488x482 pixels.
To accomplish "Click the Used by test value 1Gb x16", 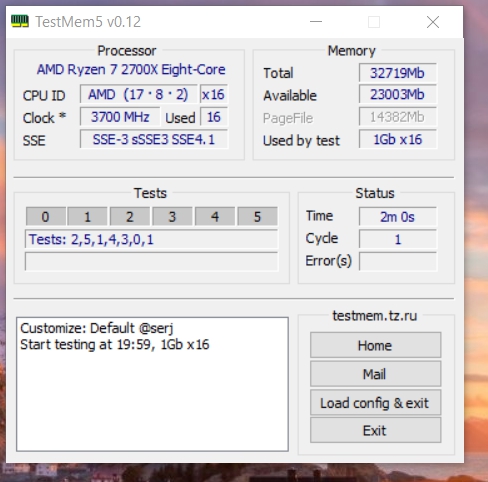I will [x=398, y=139].
